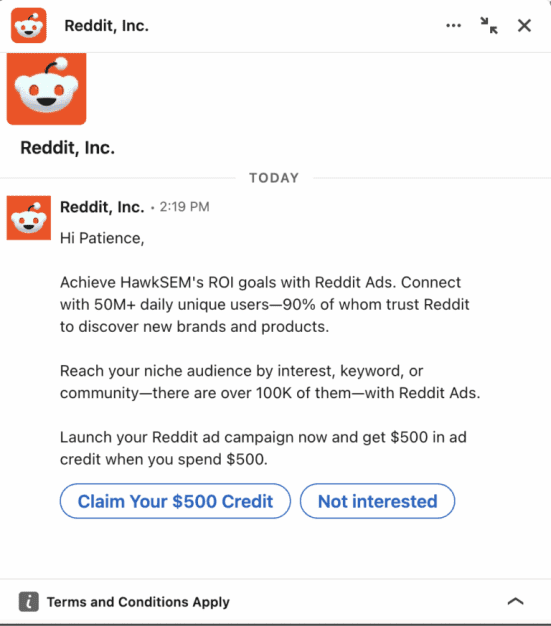The width and height of the screenshot is (551, 626).
Task: Click the Reddit avatar beside the message
Action: (x=29, y=218)
